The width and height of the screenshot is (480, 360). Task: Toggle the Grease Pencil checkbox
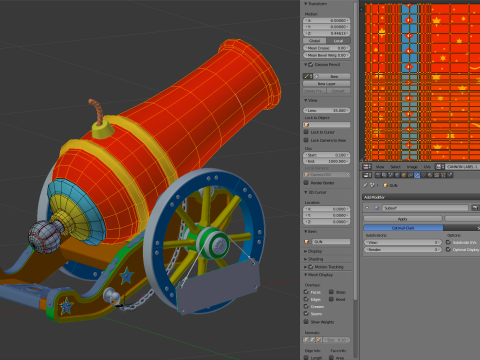point(311,64)
